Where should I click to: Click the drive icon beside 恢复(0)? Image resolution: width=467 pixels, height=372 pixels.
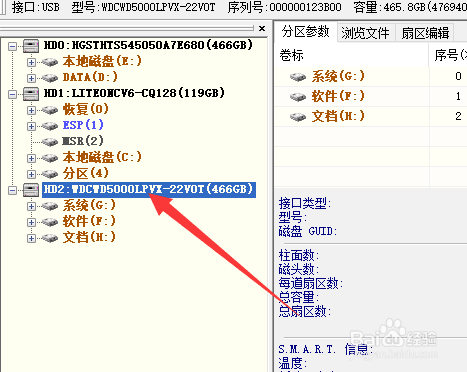click(50, 110)
